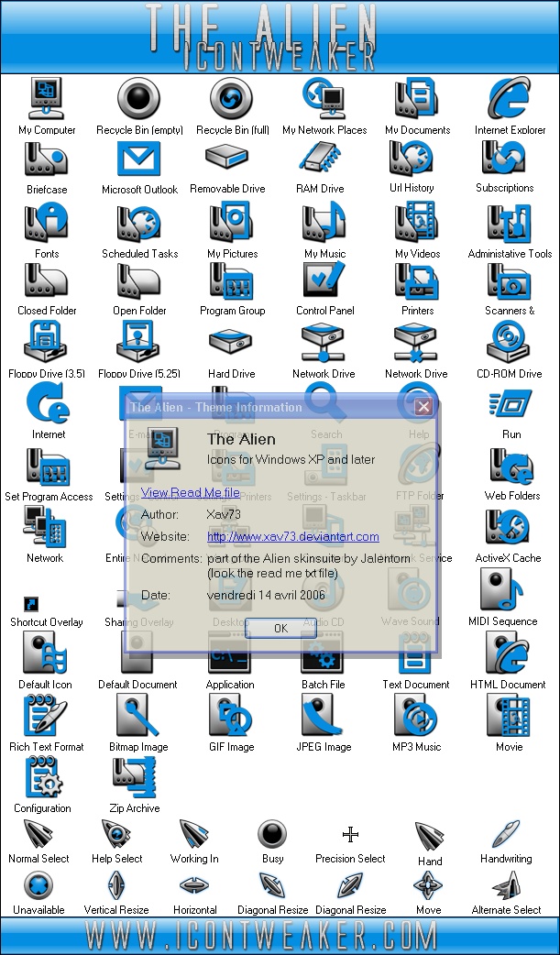560x955 pixels.
Task: Click the Zip Archive icon
Action: [x=134, y=776]
